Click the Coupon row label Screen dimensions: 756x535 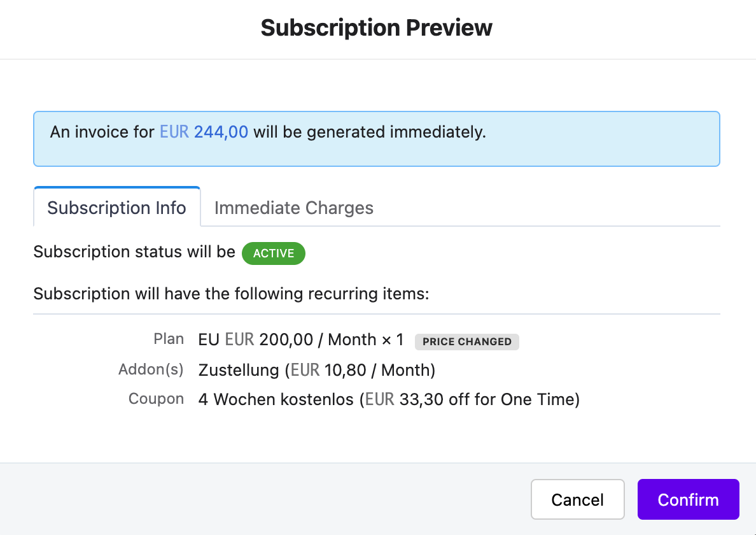(156, 399)
